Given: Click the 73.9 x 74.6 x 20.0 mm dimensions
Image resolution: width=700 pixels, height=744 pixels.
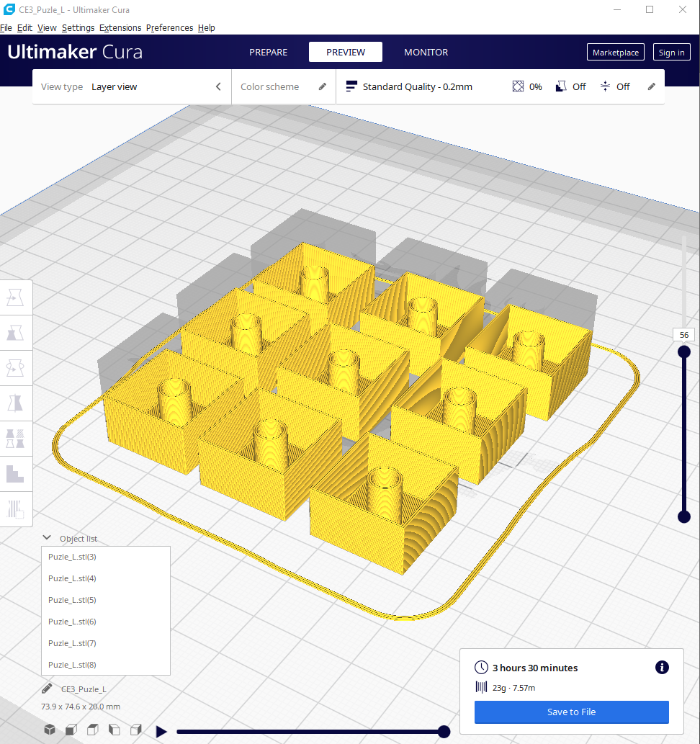Looking at the screenshot, I should [81, 707].
